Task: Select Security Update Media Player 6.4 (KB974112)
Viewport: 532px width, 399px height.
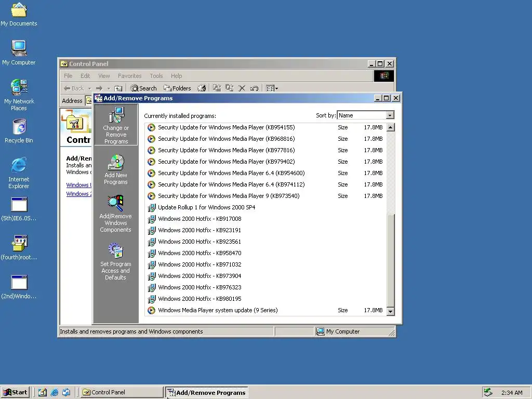Action: coord(265,184)
